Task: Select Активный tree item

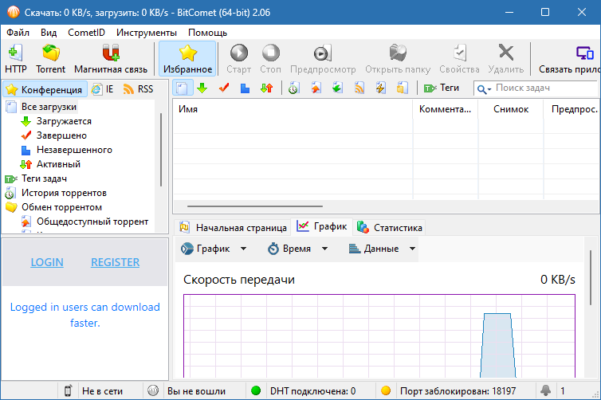Action: 58,164
